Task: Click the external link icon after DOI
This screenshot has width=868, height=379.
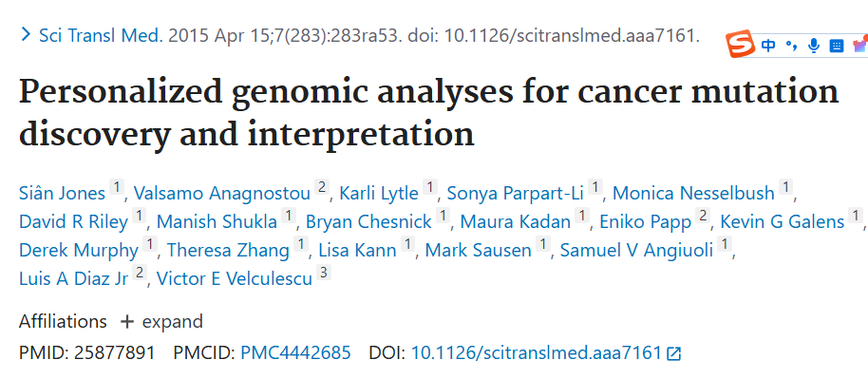Action: (x=673, y=353)
